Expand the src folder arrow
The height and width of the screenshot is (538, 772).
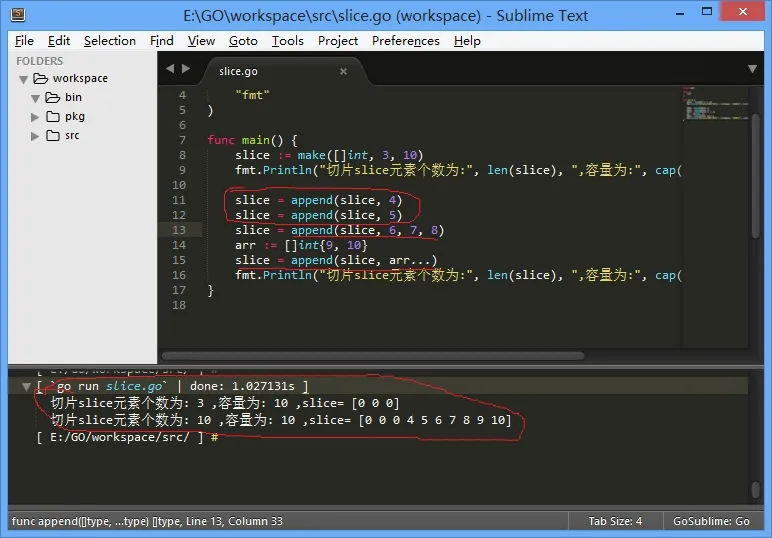(x=34, y=136)
